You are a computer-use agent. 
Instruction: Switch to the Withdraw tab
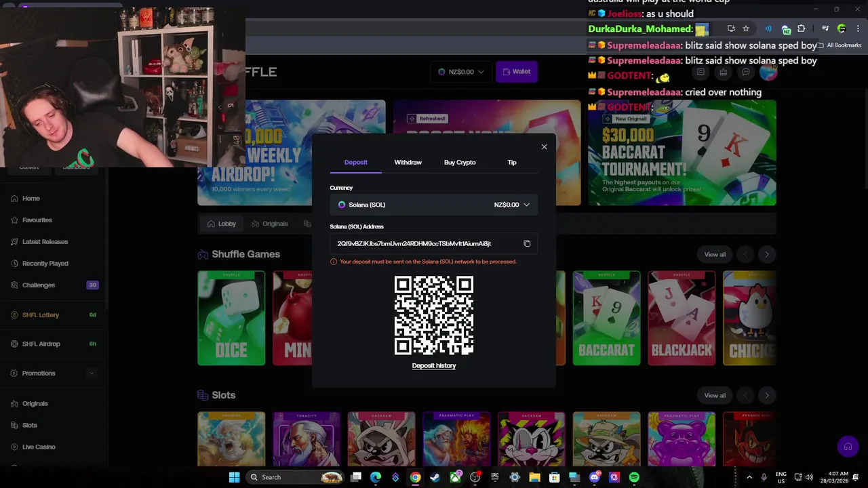click(408, 163)
